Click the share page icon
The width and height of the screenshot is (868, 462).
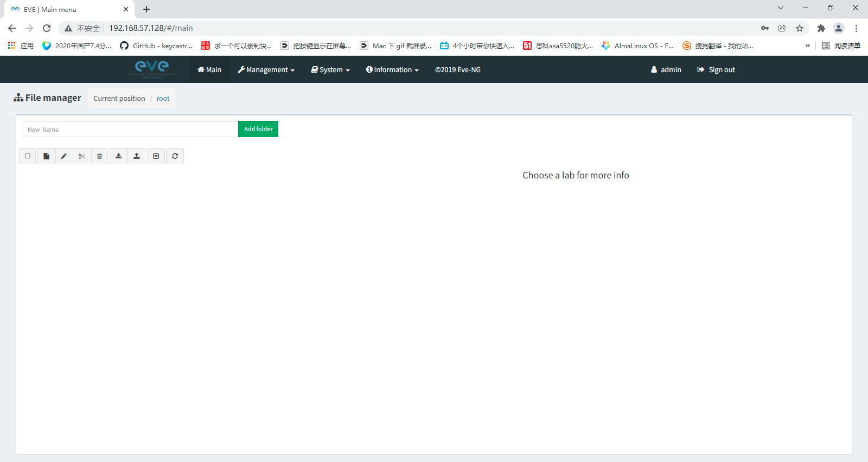tap(782, 28)
